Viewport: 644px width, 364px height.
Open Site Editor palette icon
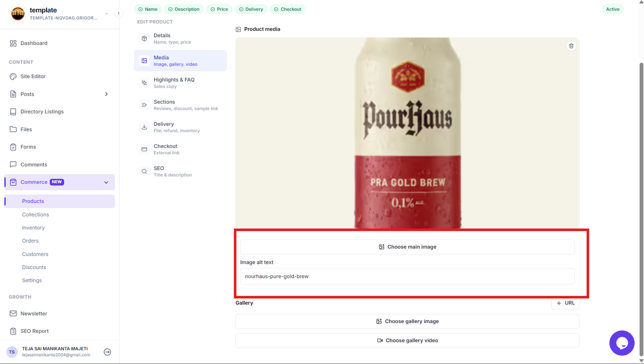tap(13, 76)
